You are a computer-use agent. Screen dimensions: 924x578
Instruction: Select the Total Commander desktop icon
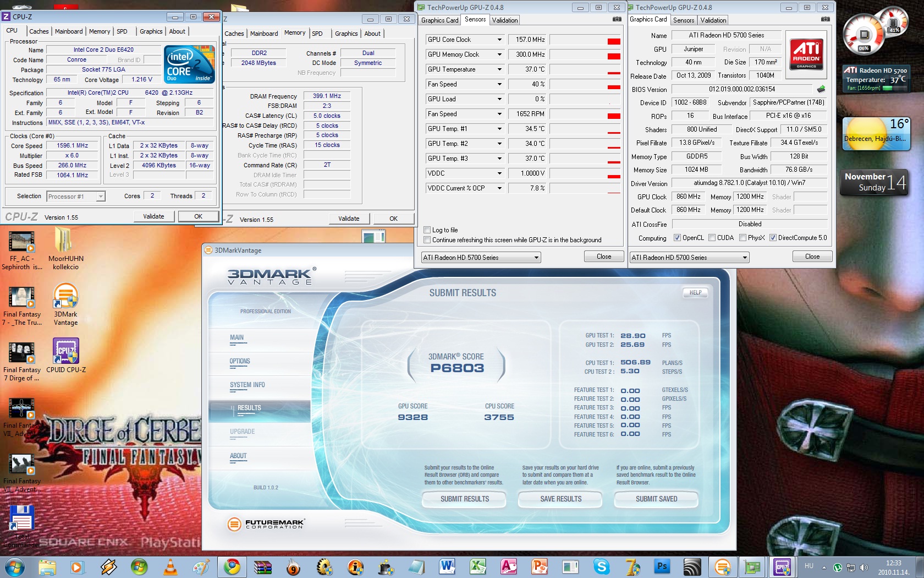(22, 526)
